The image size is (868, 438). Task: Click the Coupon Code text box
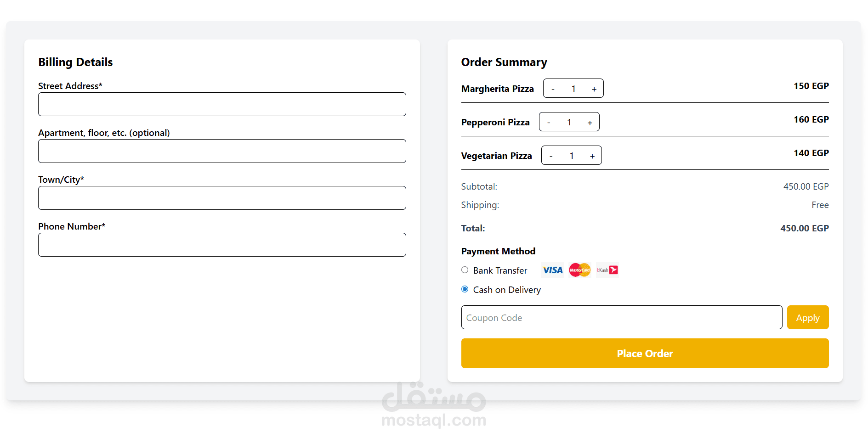point(621,317)
